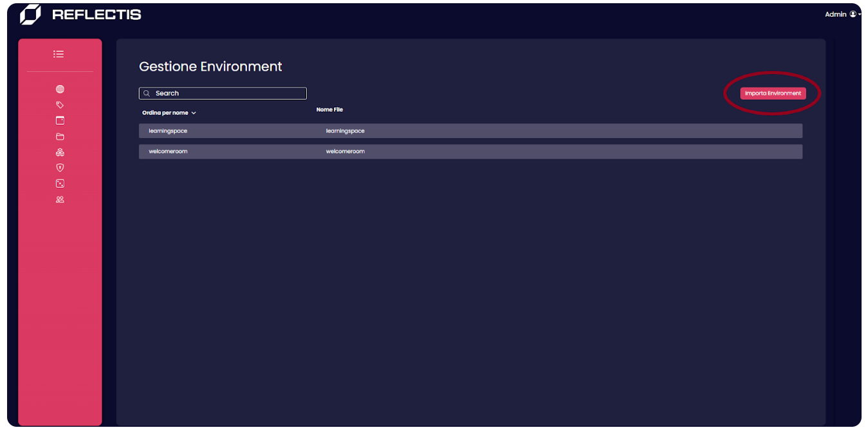Image resolution: width=868 pixels, height=430 pixels.
Task: Open the globe section in sidebar
Action: click(60, 89)
